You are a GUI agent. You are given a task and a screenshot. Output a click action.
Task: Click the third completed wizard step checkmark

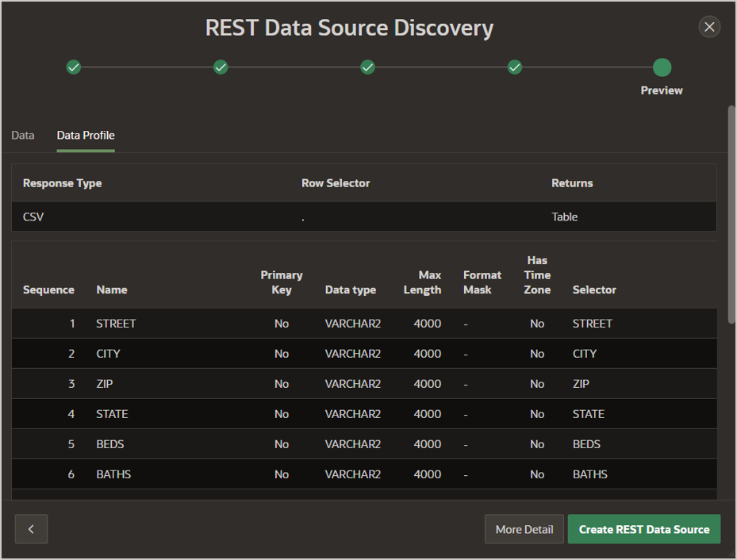click(x=367, y=67)
